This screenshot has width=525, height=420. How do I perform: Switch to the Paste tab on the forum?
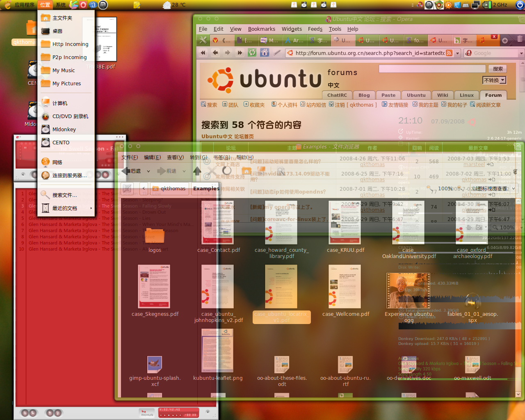[x=388, y=95]
